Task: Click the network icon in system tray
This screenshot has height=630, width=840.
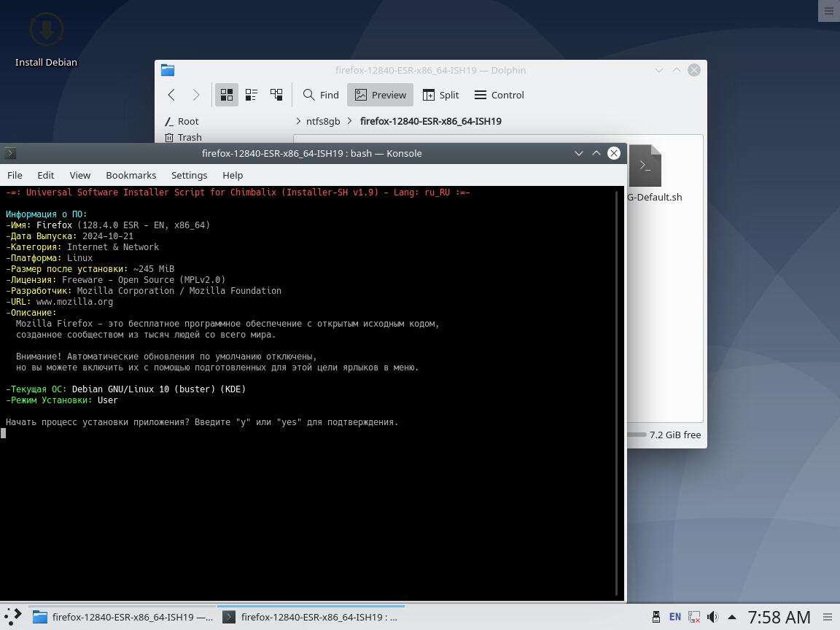Action: pos(694,617)
